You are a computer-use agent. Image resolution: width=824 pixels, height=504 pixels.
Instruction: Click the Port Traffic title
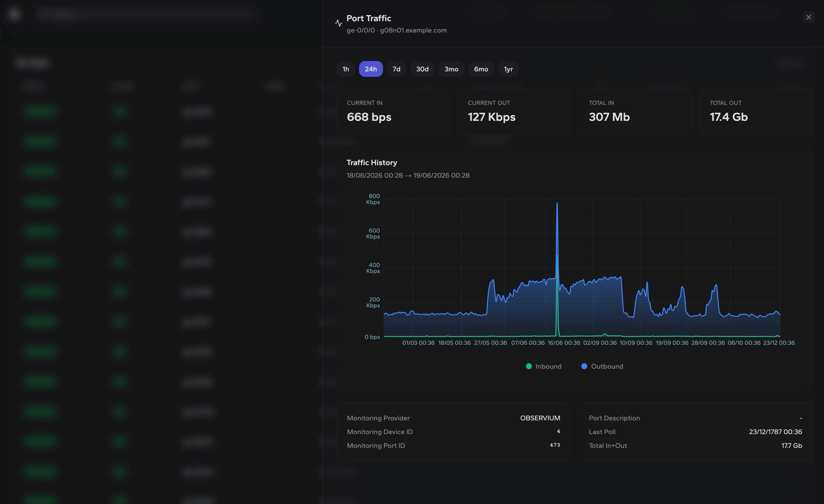[x=368, y=18]
